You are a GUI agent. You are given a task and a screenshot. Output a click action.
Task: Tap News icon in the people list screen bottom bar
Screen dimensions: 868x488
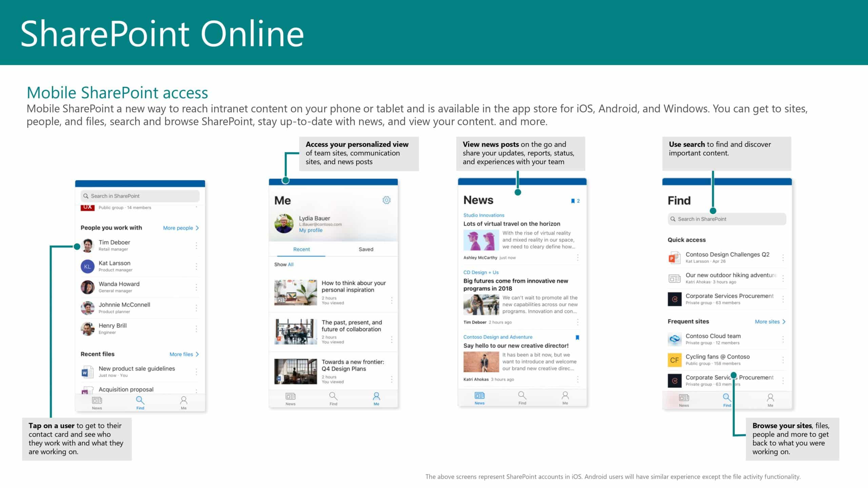(97, 403)
